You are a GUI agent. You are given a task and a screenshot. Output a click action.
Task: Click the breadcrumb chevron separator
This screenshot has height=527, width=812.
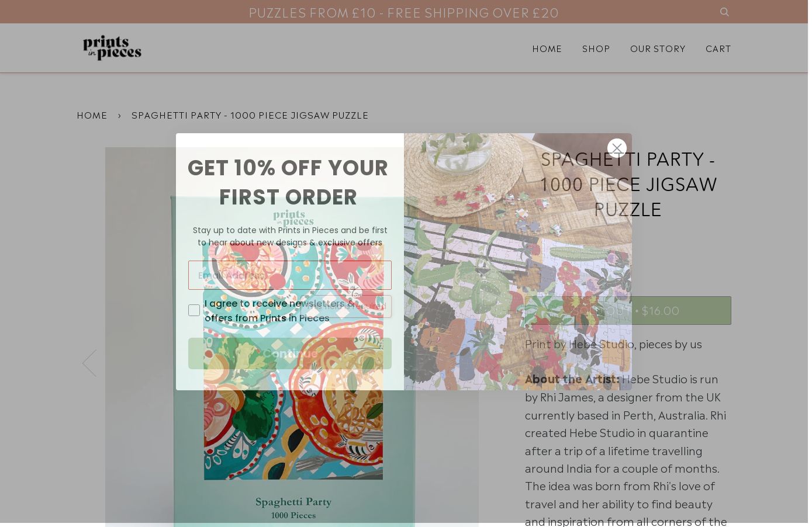[x=120, y=115]
